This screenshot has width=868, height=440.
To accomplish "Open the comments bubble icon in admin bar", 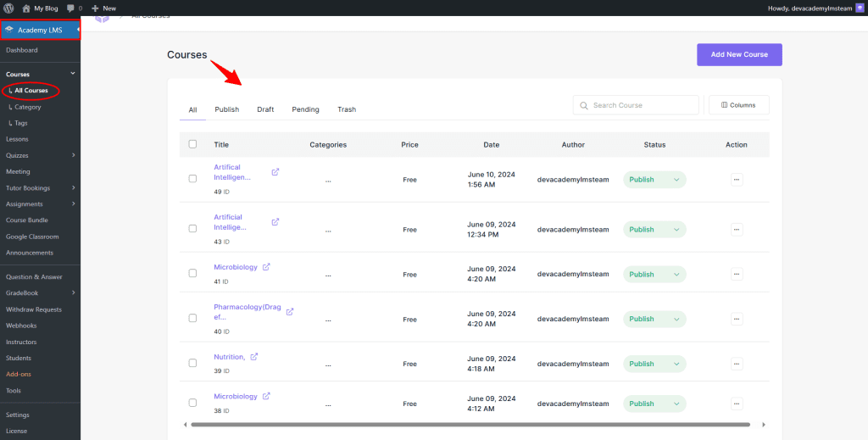I will (x=70, y=8).
